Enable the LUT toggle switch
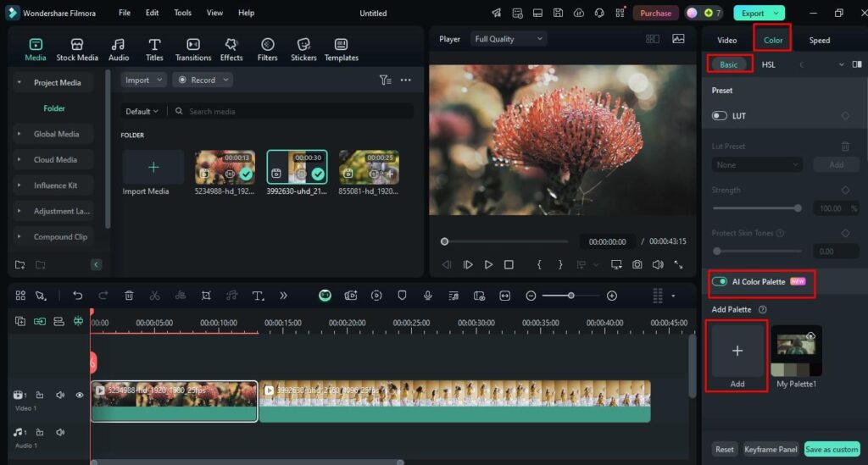The width and height of the screenshot is (868, 465). 720,115
